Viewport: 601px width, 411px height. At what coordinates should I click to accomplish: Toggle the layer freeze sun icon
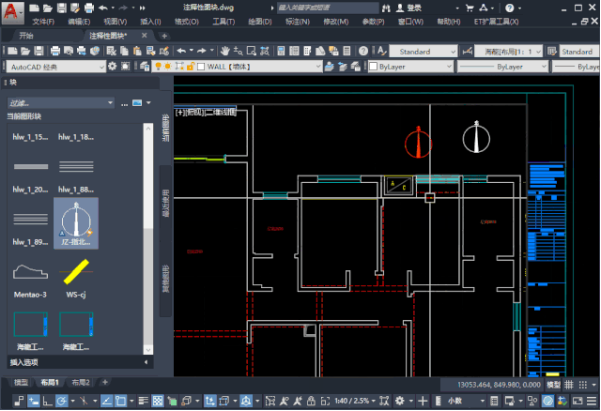tap(168, 66)
